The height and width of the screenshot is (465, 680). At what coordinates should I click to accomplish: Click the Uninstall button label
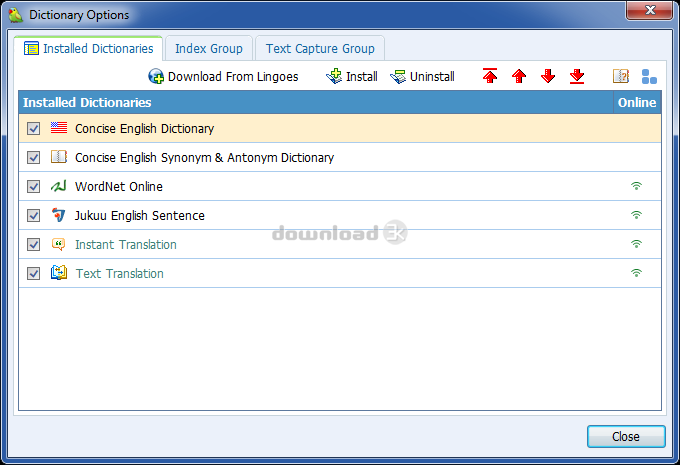[432, 77]
